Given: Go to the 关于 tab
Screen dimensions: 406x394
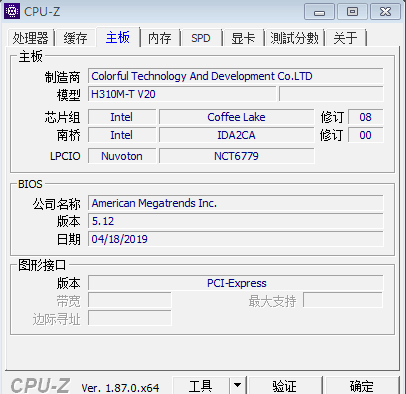Looking at the screenshot, I should [x=346, y=38].
